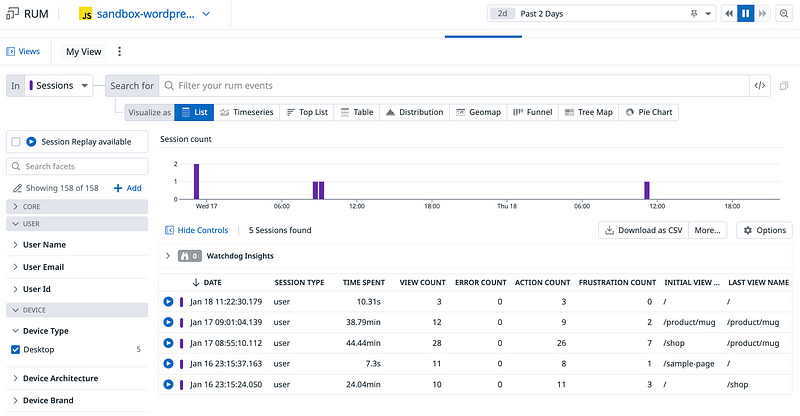Switch visualization to Timeseries

click(246, 112)
